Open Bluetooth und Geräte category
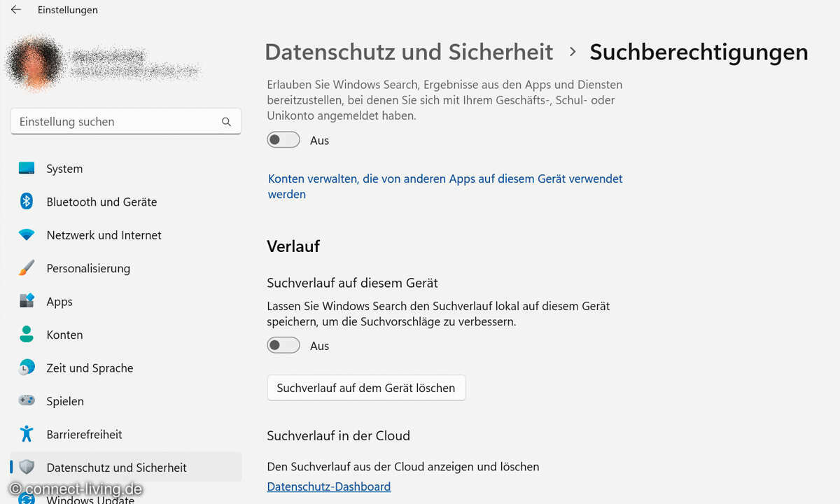Image resolution: width=840 pixels, height=504 pixels. (x=101, y=202)
